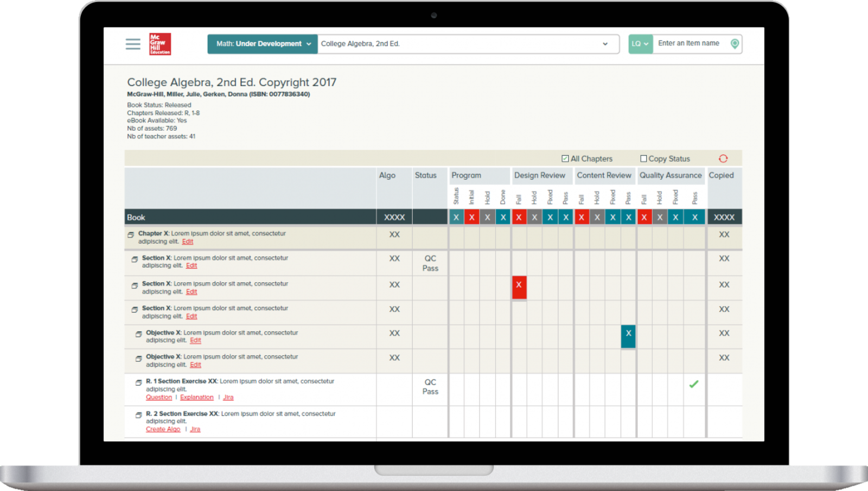Expand the R. 1 Section Exercise row

point(138,382)
